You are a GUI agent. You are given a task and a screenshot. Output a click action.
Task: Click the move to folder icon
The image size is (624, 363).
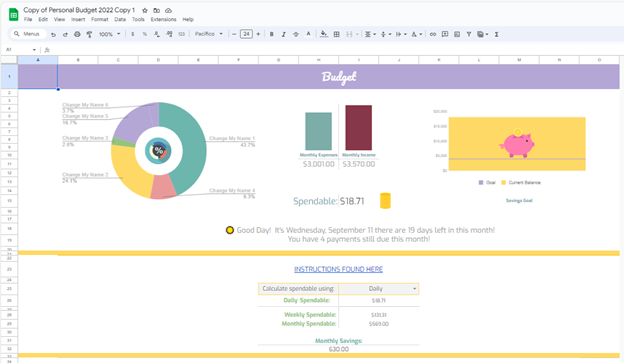pyautogui.click(x=156, y=10)
